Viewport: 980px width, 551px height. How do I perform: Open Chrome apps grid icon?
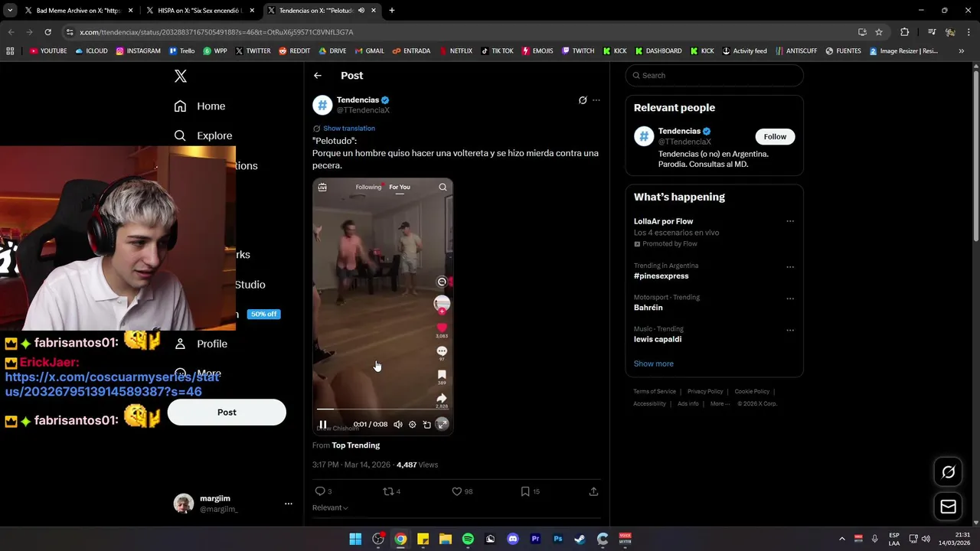10,51
